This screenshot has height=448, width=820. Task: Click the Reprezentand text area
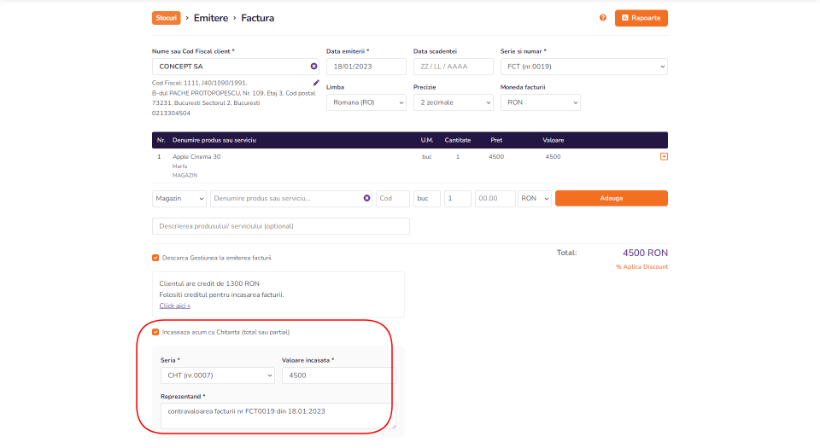point(278,416)
